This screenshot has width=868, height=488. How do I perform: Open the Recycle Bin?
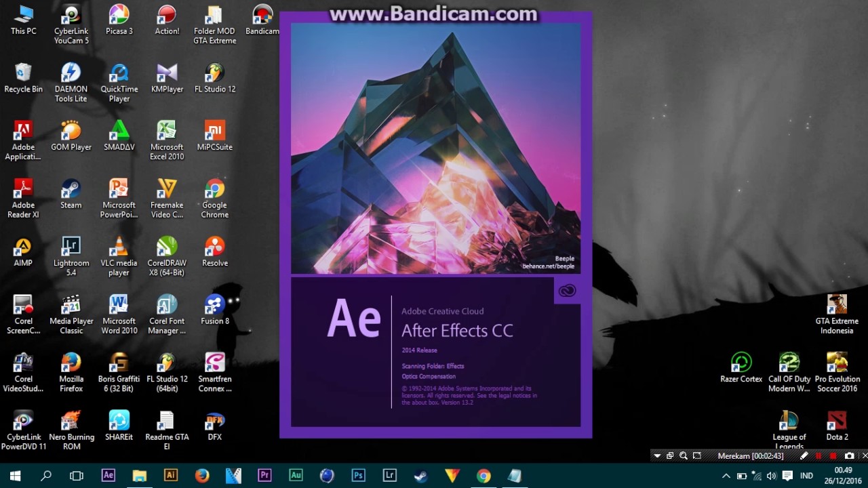click(23, 78)
